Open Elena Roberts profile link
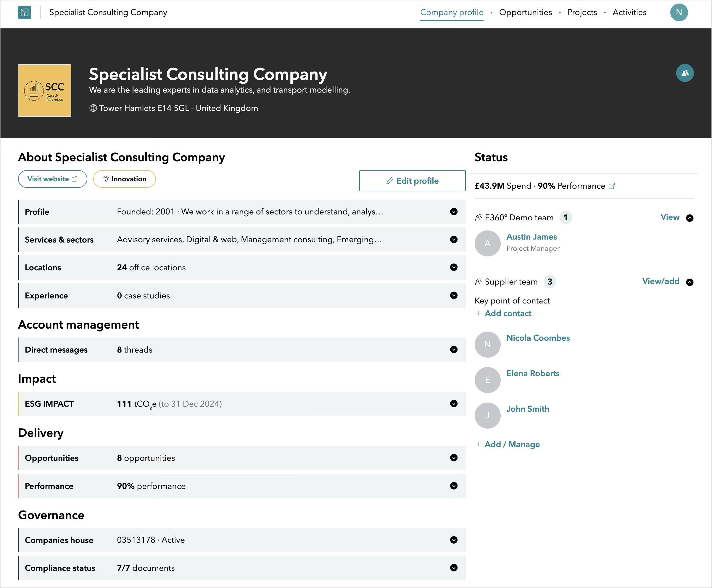 (x=533, y=373)
